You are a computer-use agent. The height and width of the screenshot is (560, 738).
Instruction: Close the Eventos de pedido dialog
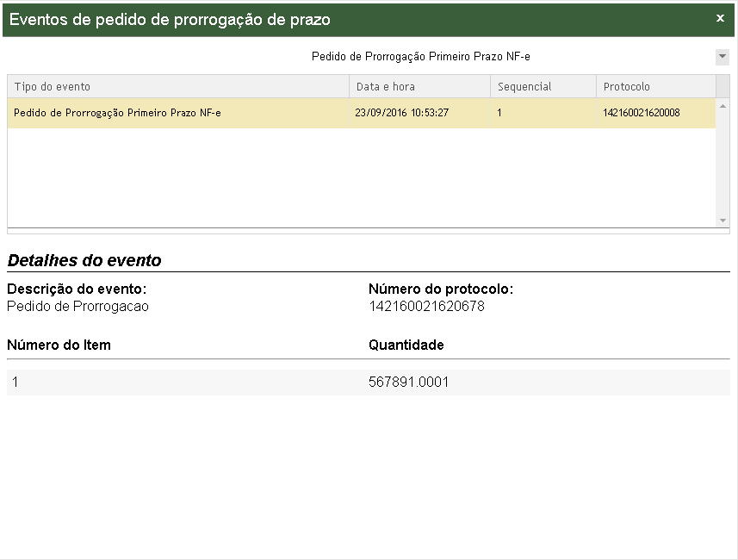coord(720,18)
